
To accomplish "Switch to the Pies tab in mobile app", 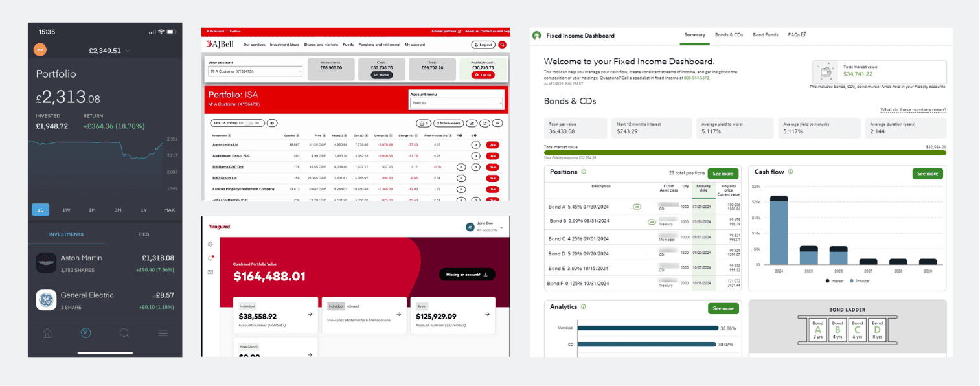I will click(x=144, y=234).
